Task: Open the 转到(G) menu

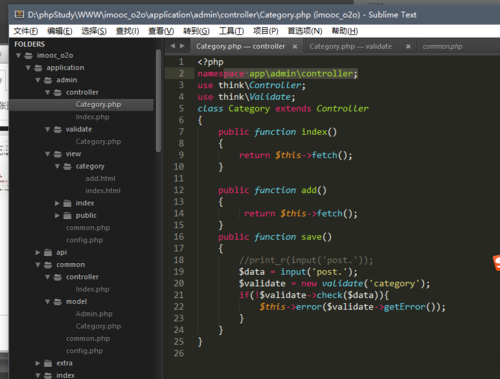Action: coord(196,31)
